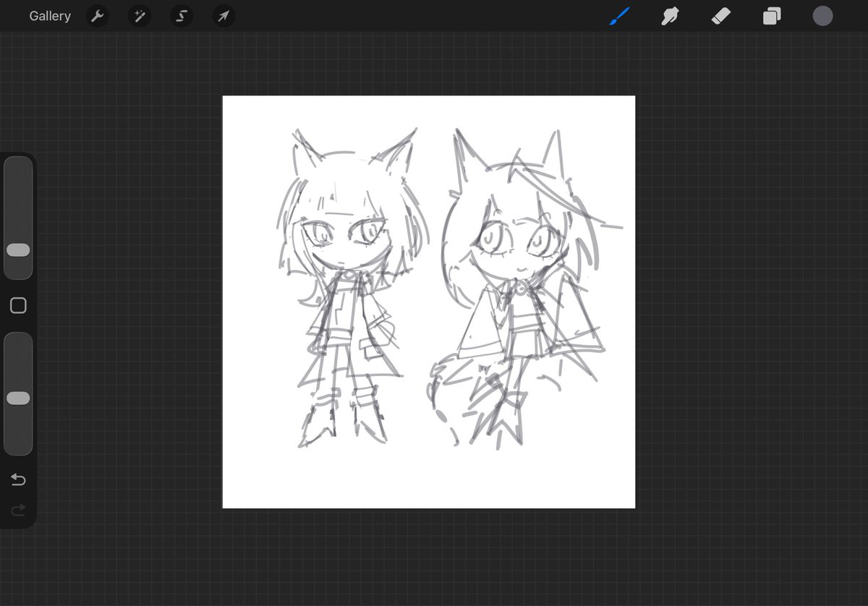Tap the square modify button

18,306
